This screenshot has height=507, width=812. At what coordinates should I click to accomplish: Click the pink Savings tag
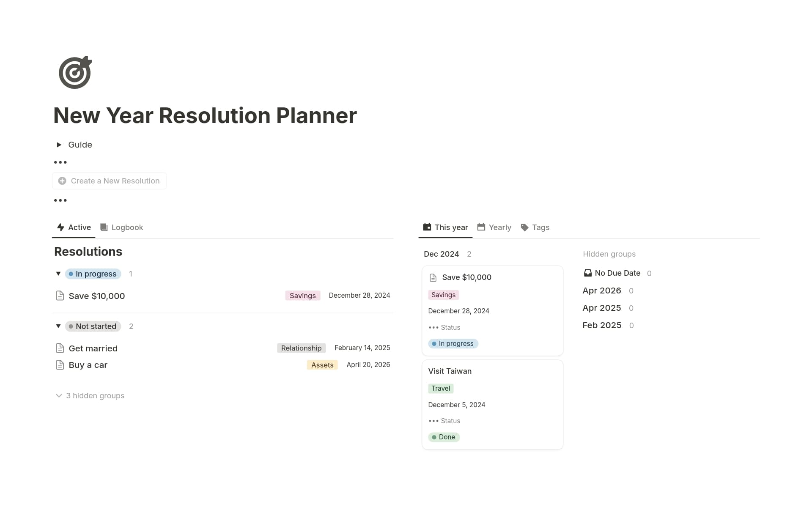coord(302,295)
